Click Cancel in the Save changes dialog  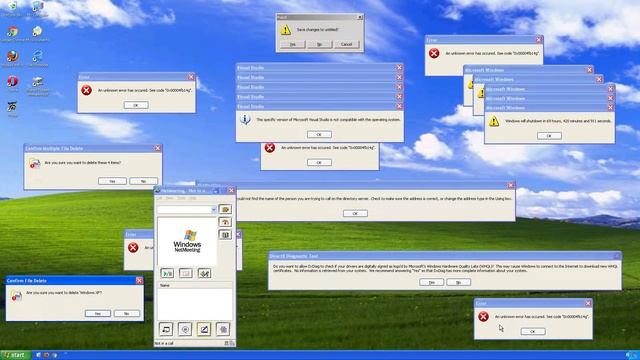[347, 44]
